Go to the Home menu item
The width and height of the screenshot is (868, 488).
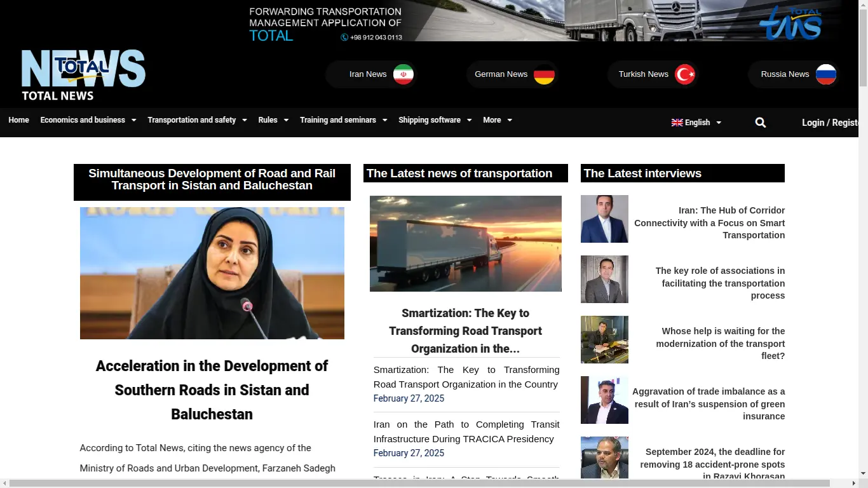tap(18, 120)
